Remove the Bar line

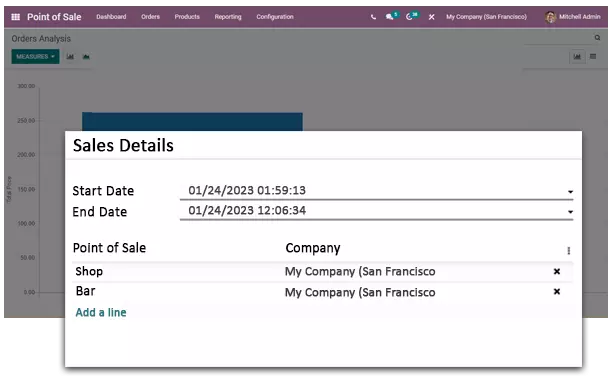coord(557,291)
